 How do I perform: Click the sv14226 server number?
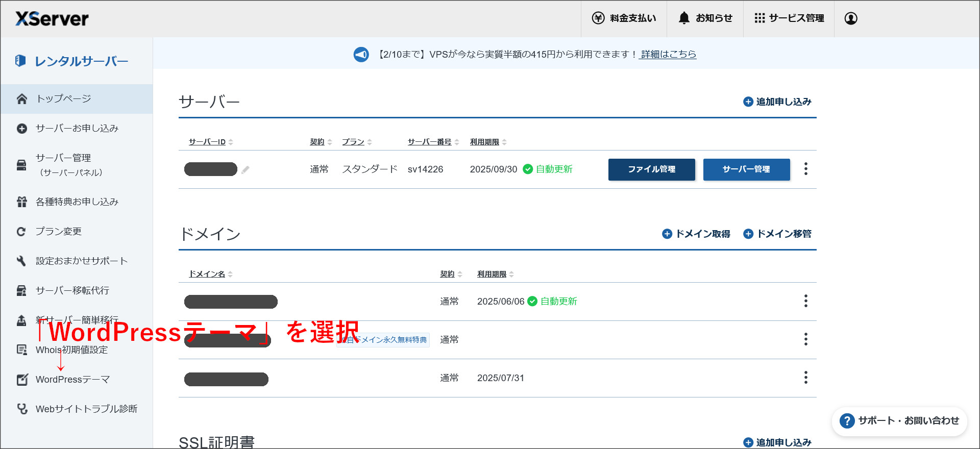pyautogui.click(x=425, y=169)
